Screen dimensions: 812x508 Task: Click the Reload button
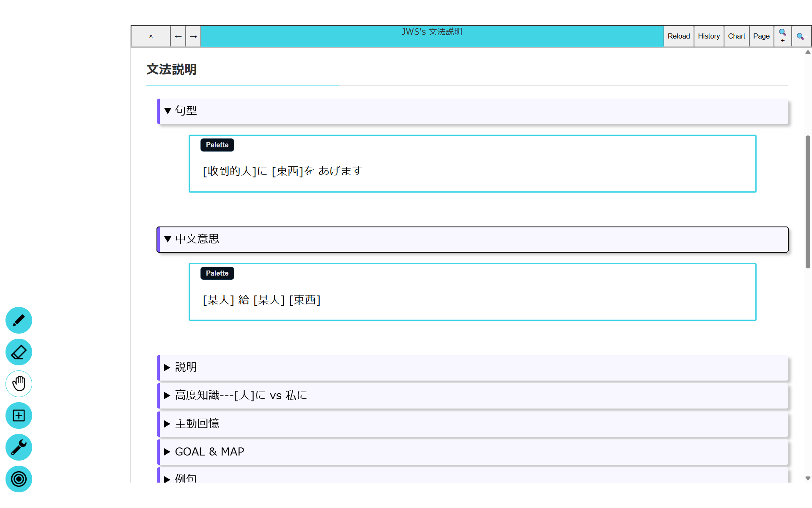[678, 36]
